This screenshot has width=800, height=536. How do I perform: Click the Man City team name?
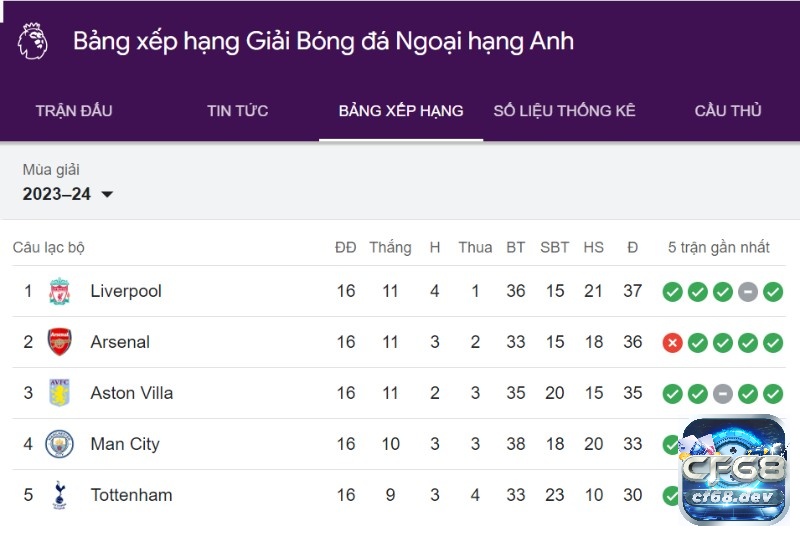pyautogui.click(x=125, y=444)
